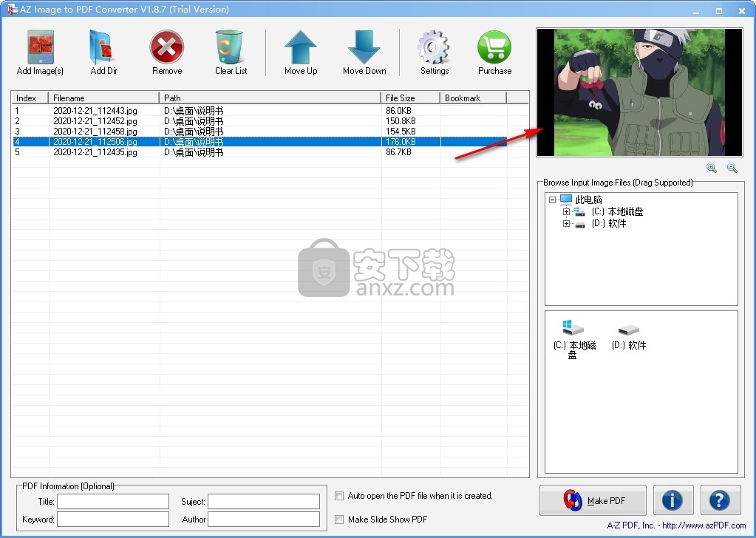Click into the Keyword input field
The height and width of the screenshot is (538, 756).
(113, 520)
